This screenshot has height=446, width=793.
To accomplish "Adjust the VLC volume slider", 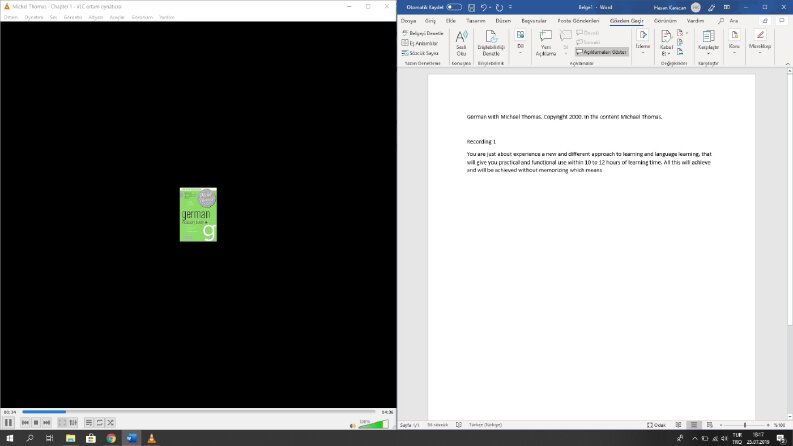I will [x=373, y=424].
